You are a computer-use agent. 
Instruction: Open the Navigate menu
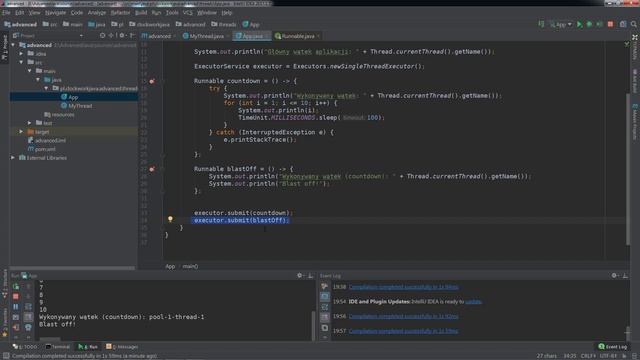(x=55, y=13)
